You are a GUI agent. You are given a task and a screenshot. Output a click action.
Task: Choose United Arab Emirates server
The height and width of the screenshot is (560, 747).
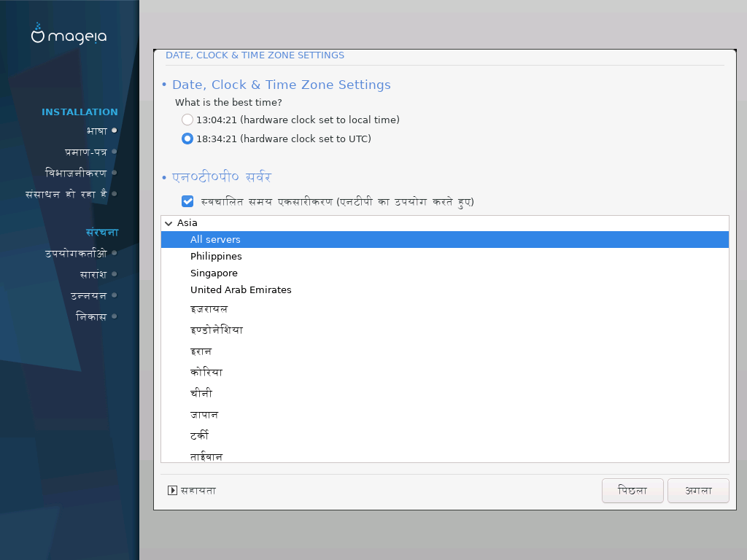[x=445, y=289]
